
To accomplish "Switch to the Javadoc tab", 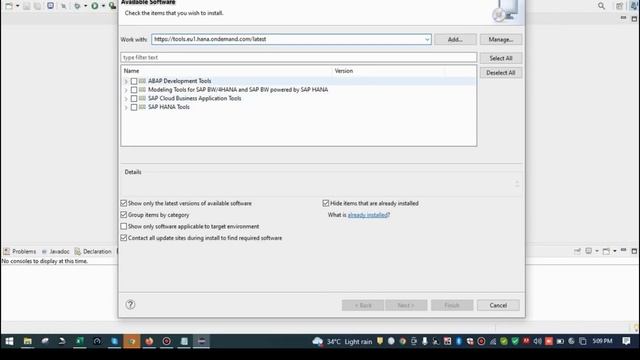I will point(56,251).
